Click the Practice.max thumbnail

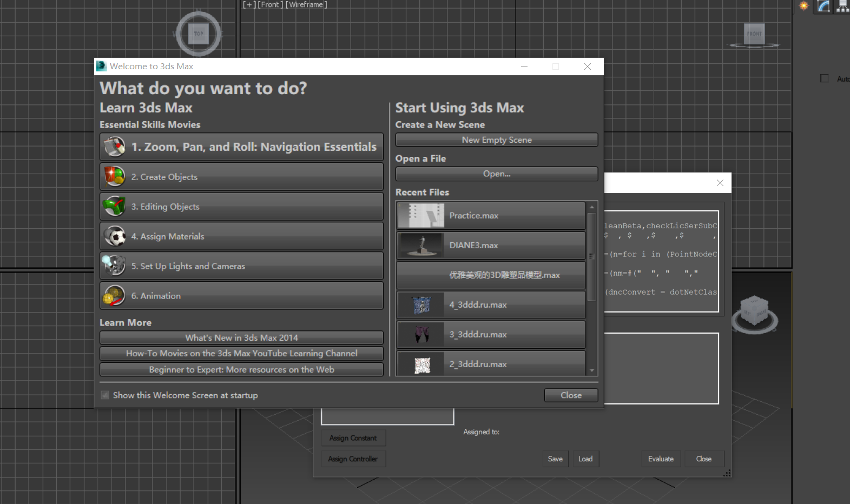click(421, 215)
